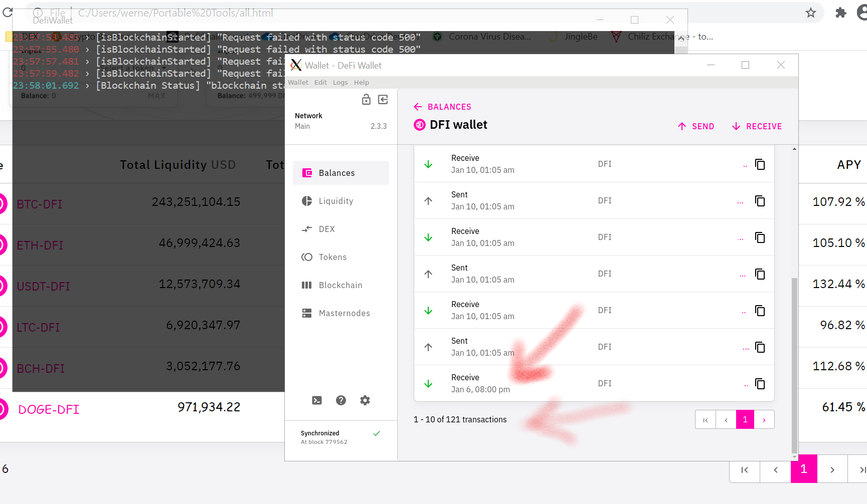Image resolution: width=867 pixels, height=504 pixels.
Task: Open the Wallet menu
Action: pyautogui.click(x=298, y=83)
